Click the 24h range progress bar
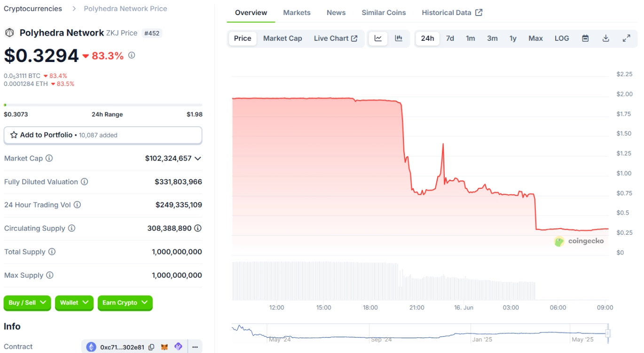This screenshot has height=353, width=644. (x=103, y=105)
